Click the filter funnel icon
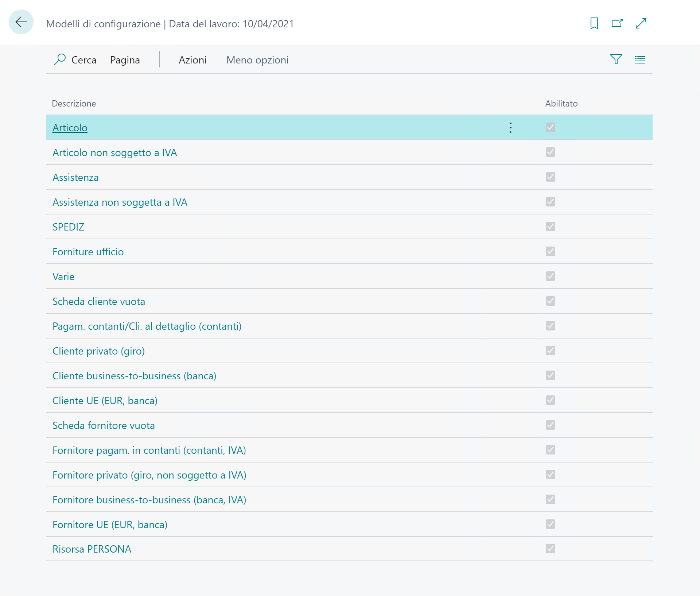 616,59
